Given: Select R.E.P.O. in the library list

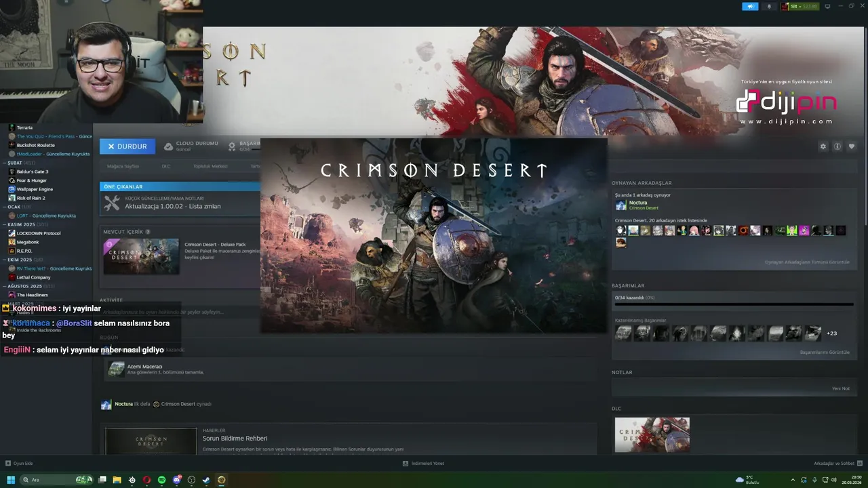Looking at the screenshot, I should click(x=24, y=251).
